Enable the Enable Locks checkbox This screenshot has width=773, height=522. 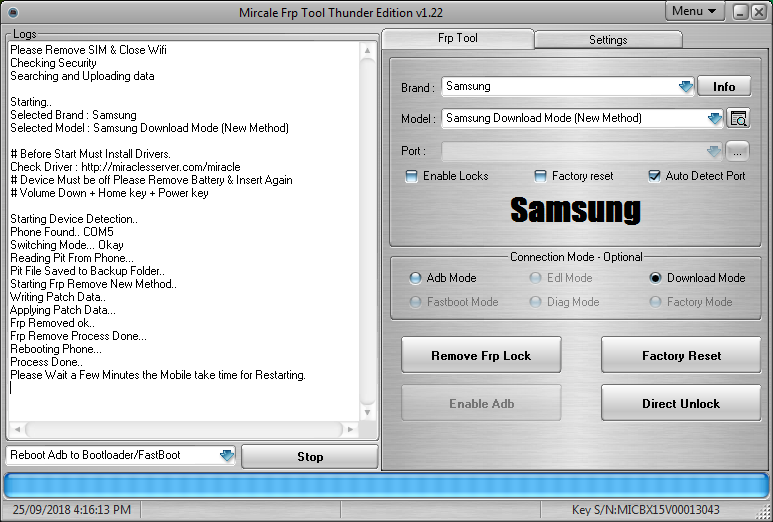pos(411,176)
